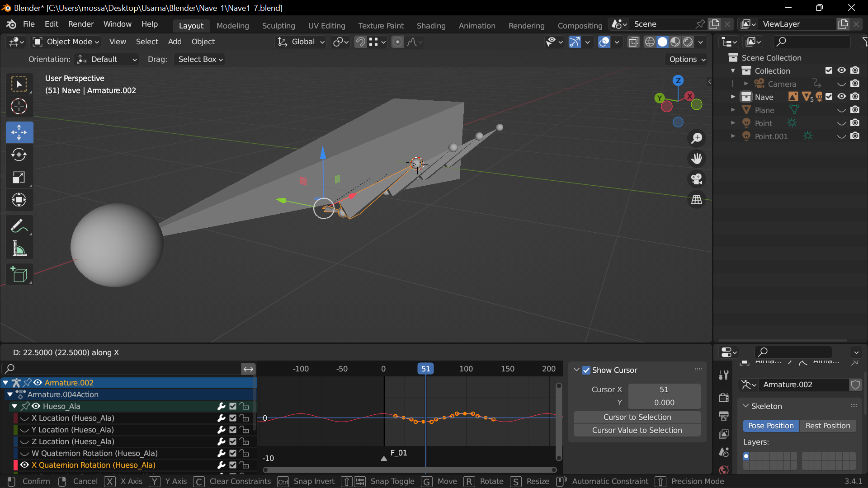Select the Scale tool

(19, 178)
